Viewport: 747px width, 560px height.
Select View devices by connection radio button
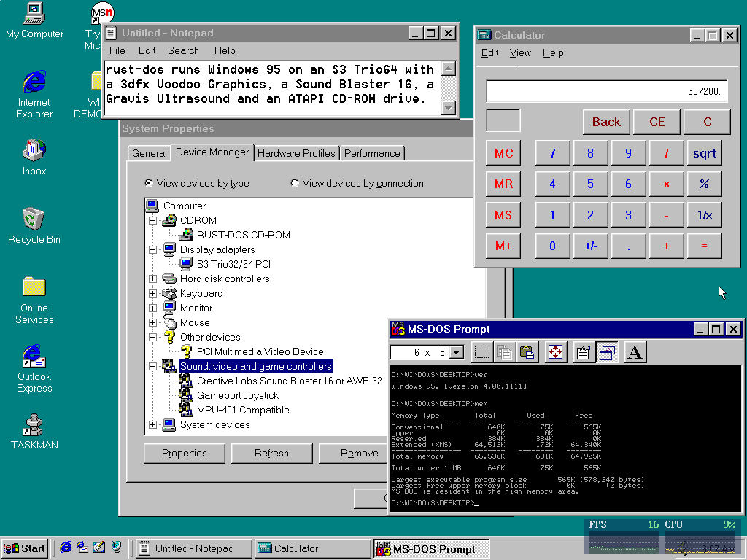[295, 183]
